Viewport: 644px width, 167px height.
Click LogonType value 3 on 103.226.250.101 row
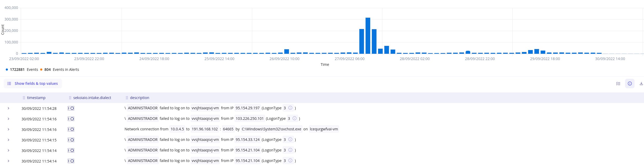click(289, 119)
